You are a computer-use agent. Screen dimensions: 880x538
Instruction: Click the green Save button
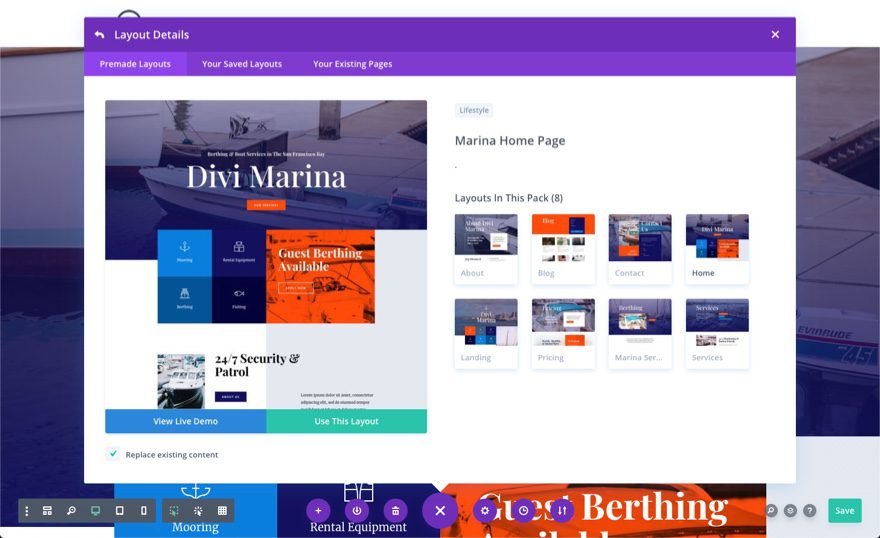click(x=845, y=511)
